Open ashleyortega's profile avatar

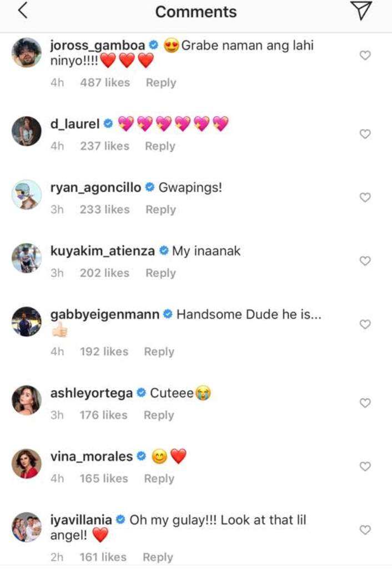[x=27, y=400]
